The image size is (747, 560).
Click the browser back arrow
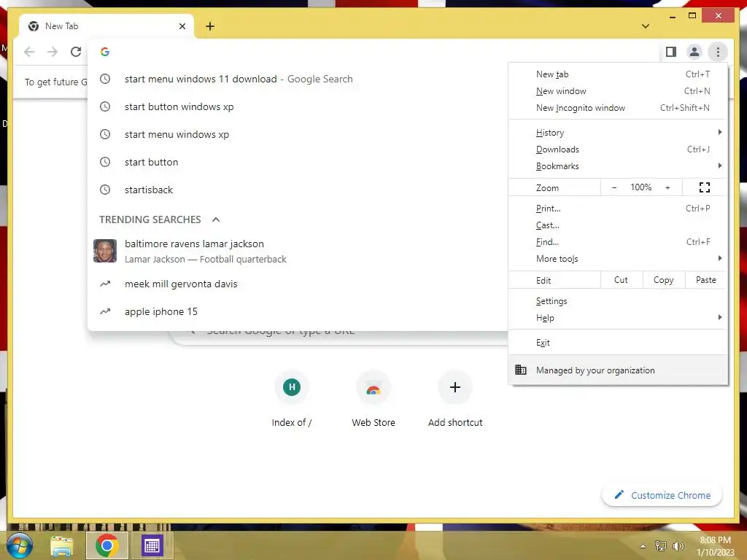pyautogui.click(x=29, y=52)
